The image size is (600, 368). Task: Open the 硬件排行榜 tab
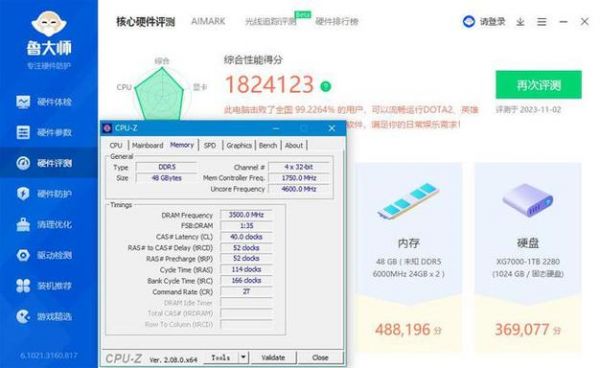click(337, 22)
